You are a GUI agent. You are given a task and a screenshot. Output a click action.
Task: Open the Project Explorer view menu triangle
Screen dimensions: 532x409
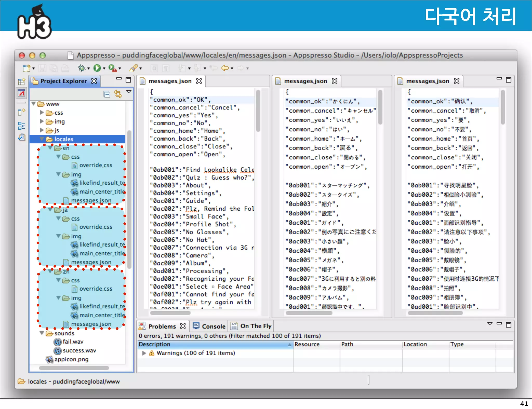pyautogui.click(x=129, y=92)
